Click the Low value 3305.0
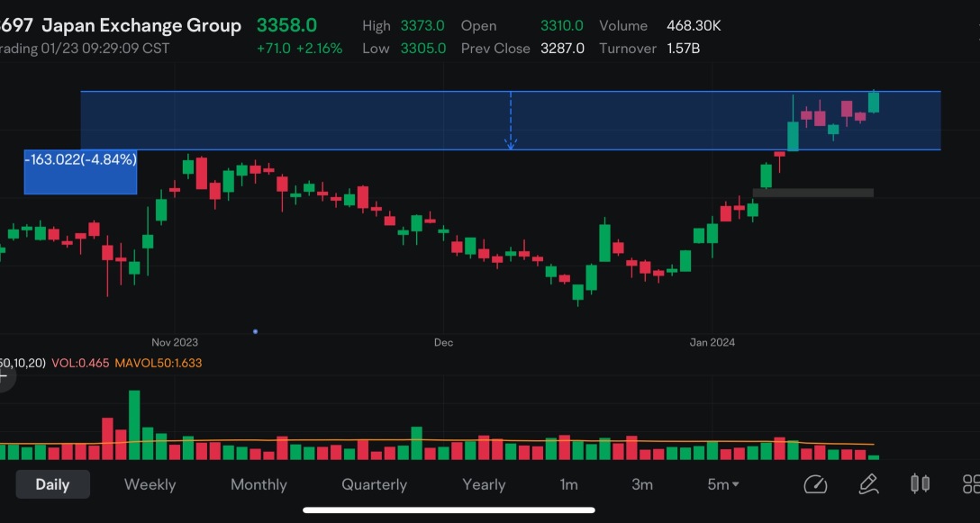The width and height of the screenshot is (980, 523). pyautogui.click(x=423, y=49)
